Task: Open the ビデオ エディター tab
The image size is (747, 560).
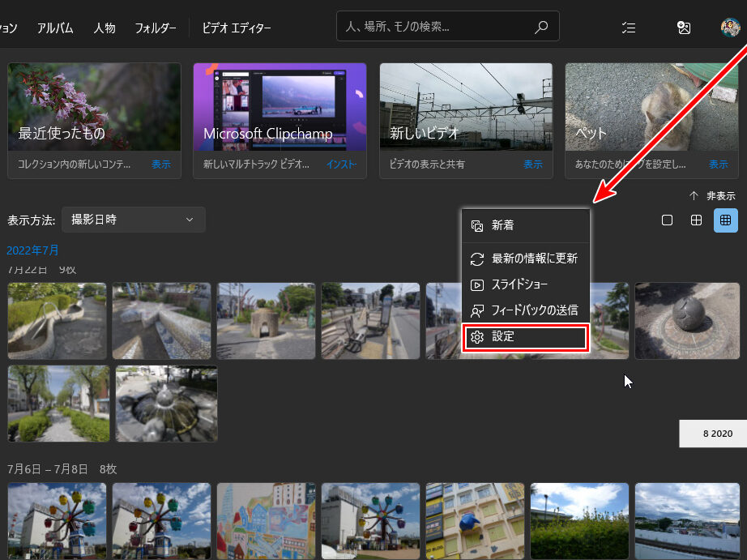Action: (237, 28)
